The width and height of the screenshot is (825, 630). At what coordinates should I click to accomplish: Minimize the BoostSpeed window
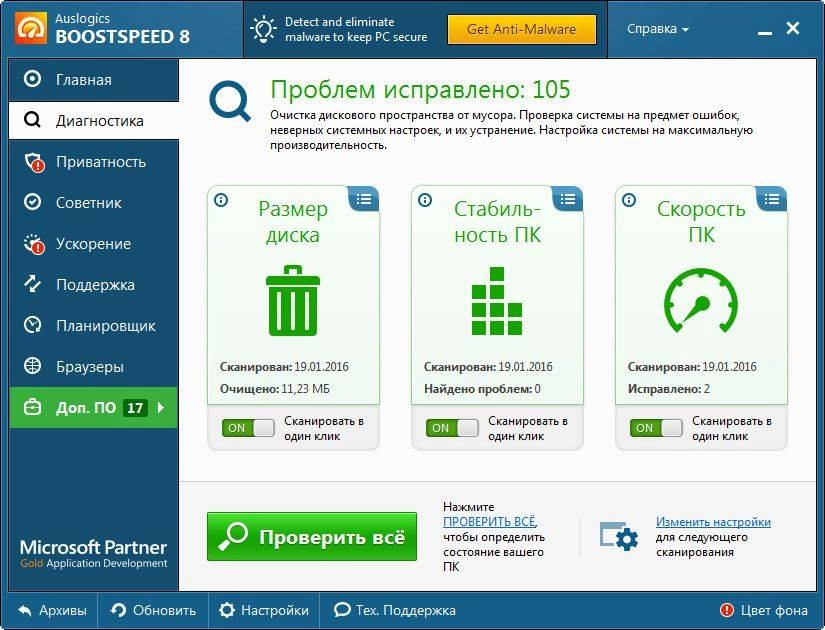tap(764, 32)
